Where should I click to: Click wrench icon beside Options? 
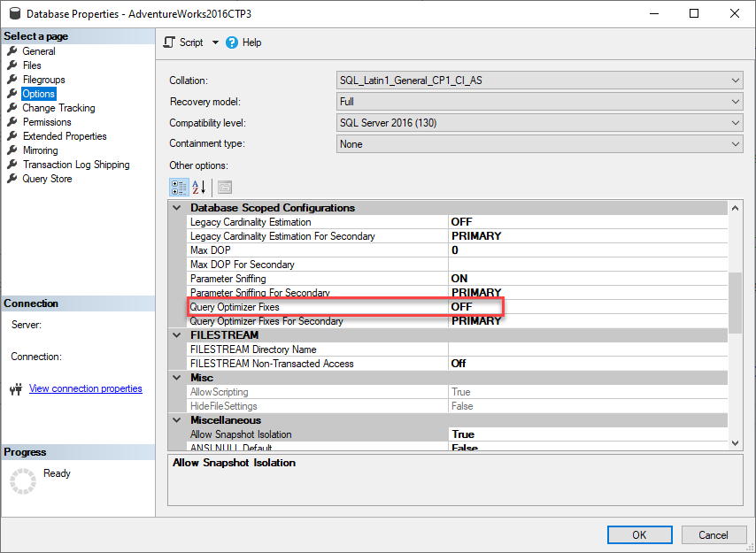tap(12, 94)
